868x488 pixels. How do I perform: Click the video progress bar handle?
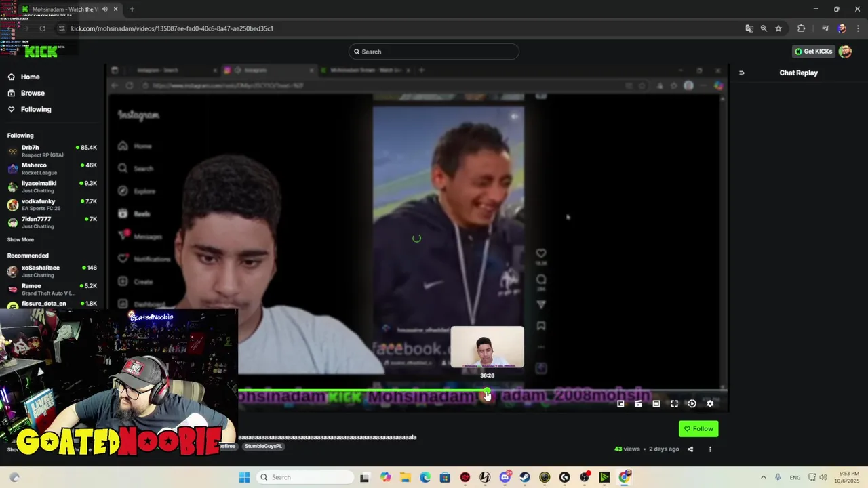click(x=487, y=392)
